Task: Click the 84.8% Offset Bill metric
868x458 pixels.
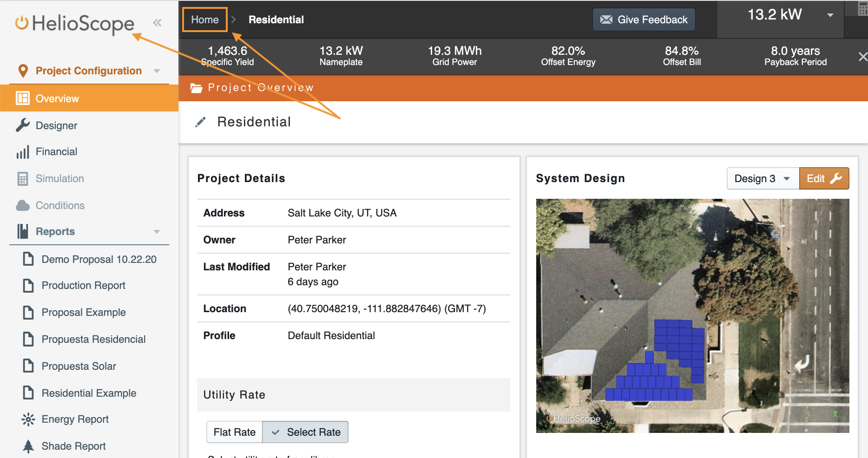Action: (682, 56)
